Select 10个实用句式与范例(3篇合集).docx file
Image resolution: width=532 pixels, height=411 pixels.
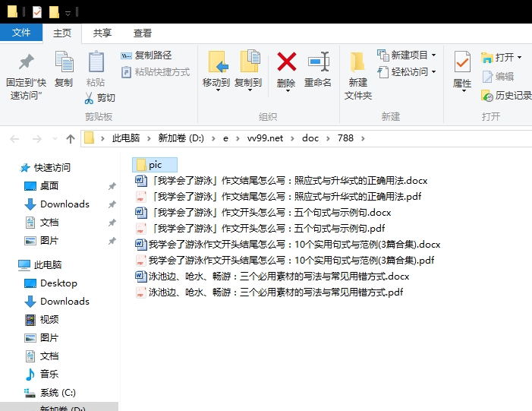(x=288, y=245)
